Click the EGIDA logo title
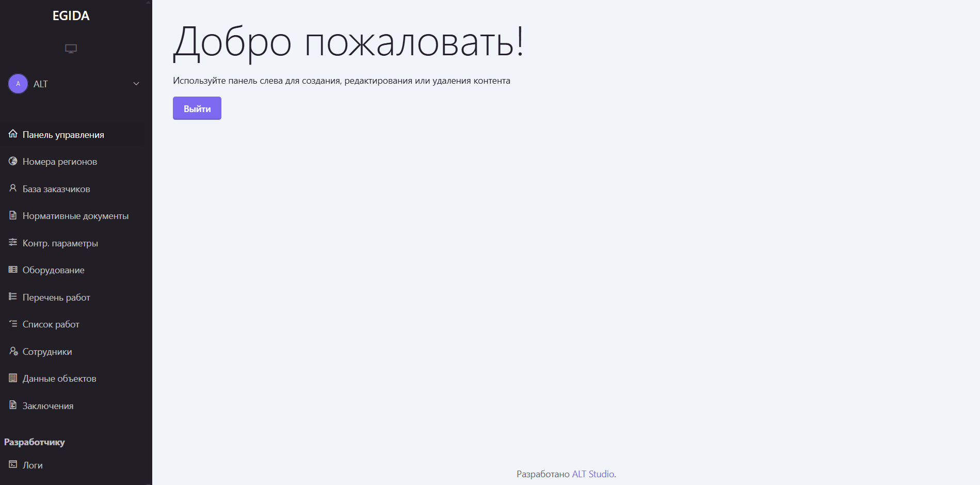 coord(71,16)
